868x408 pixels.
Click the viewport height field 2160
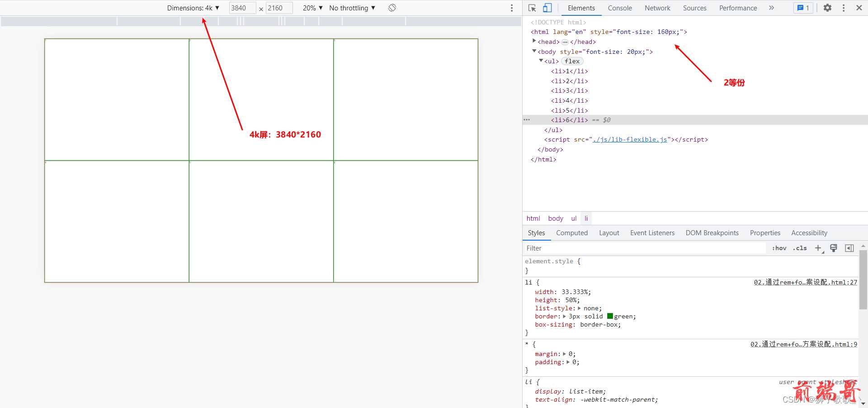(x=279, y=8)
